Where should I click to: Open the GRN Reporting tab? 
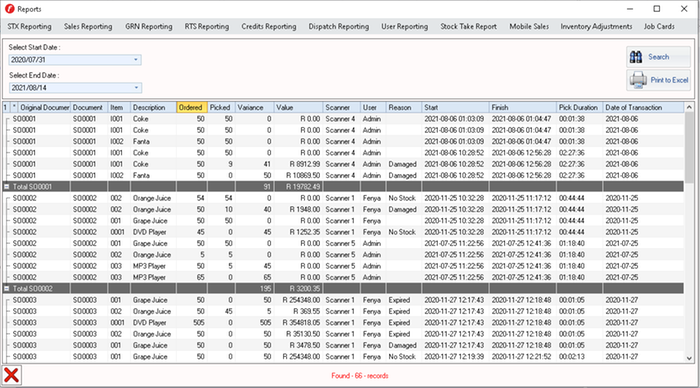click(149, 26)
